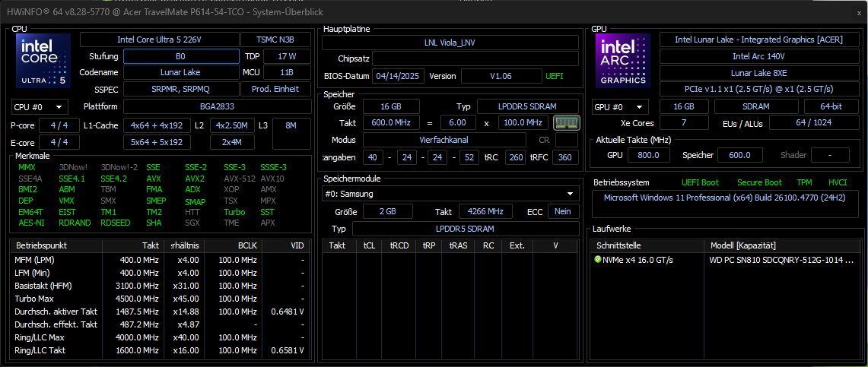Select the Codename field Lunar Lake

click(x=181, y=72)
